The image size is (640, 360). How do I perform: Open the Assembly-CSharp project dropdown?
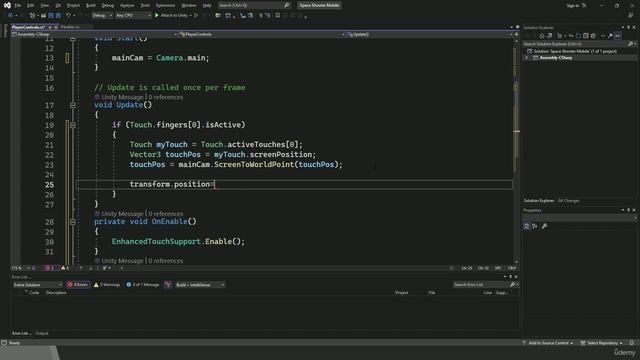(95, 34)
